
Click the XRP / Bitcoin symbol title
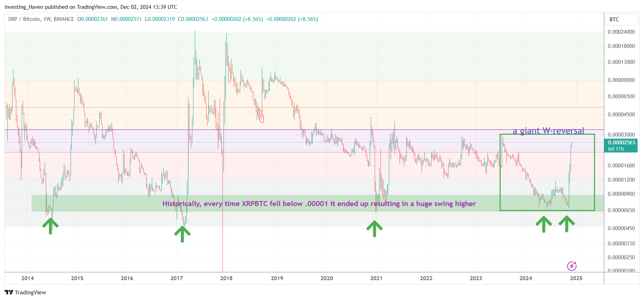pos(24,19)
